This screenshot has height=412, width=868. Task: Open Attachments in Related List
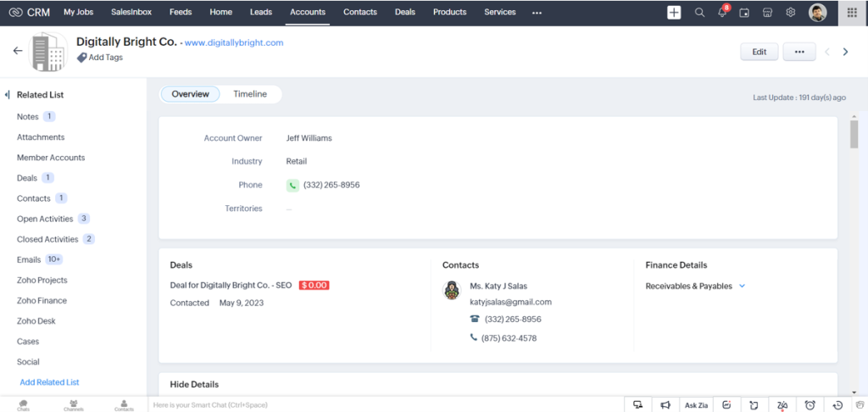[41, 136]
